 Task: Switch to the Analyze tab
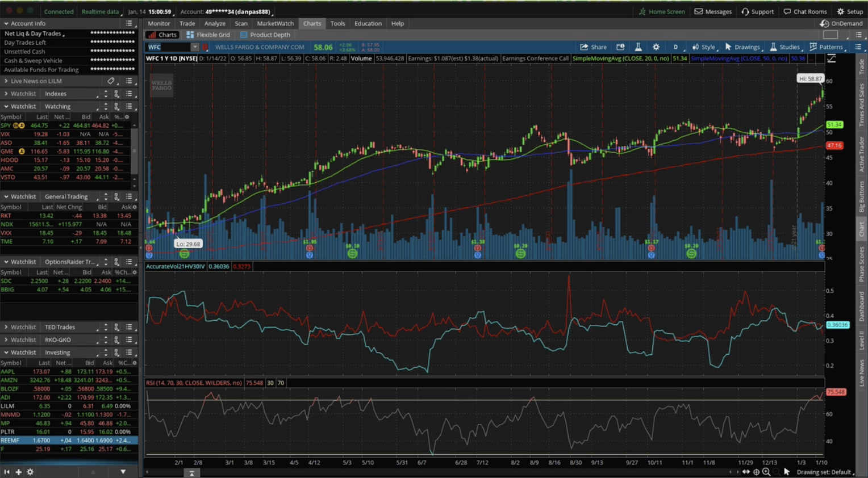(215, 23)
